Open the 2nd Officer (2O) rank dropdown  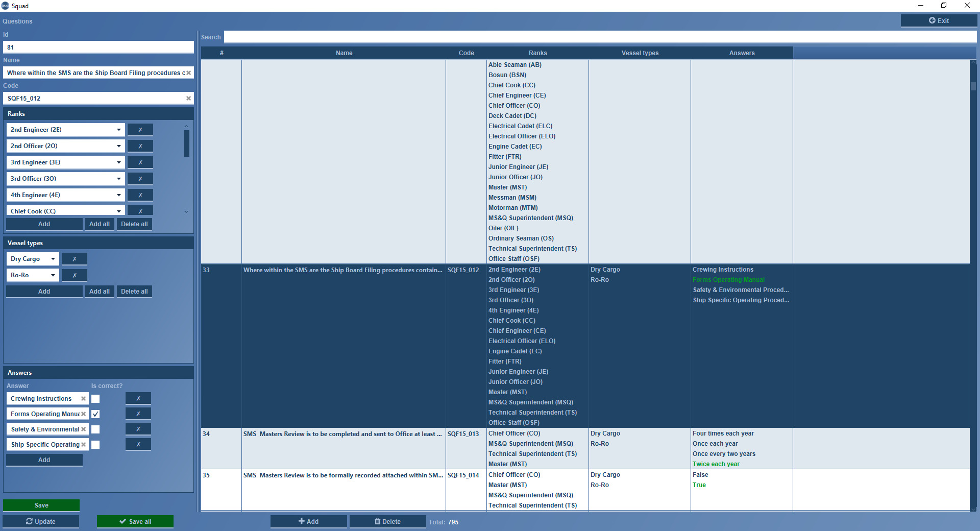pyautogui.click(x=118, y=146)
